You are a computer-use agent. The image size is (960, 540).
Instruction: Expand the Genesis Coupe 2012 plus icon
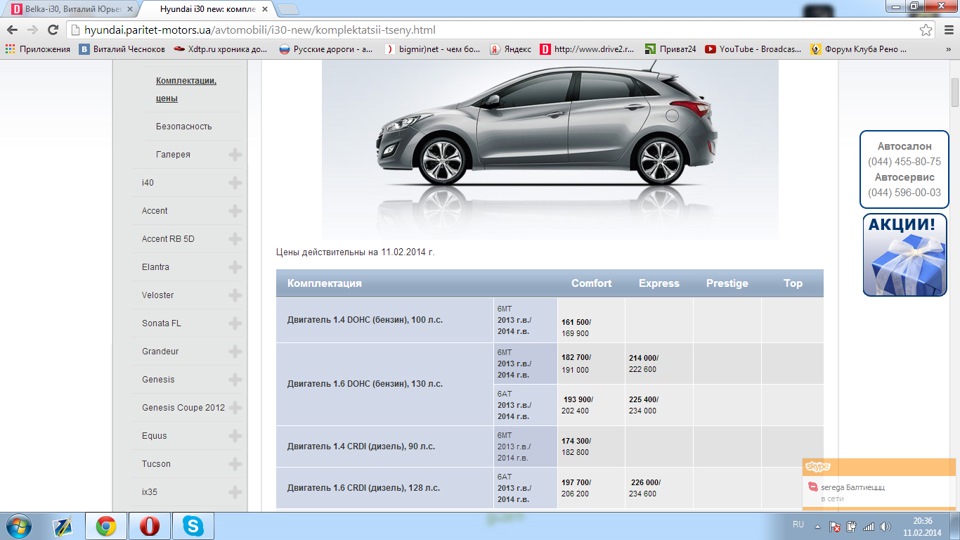point(235,408)
